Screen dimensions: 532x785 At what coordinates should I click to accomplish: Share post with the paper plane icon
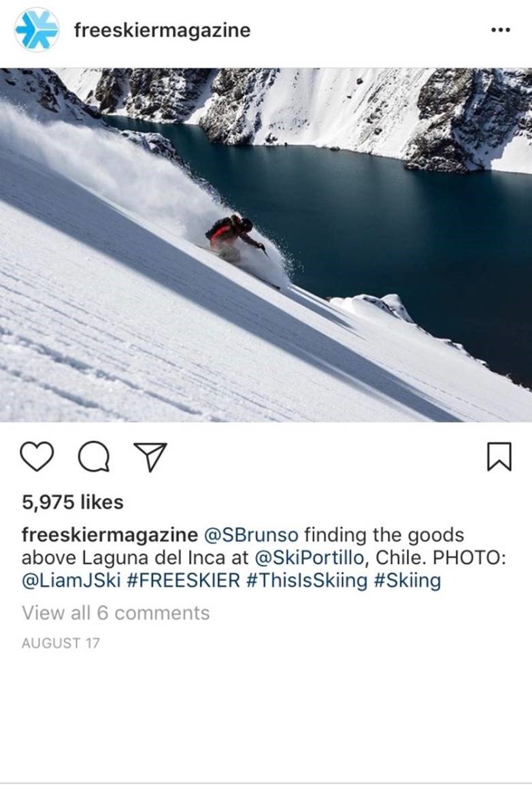150,456
